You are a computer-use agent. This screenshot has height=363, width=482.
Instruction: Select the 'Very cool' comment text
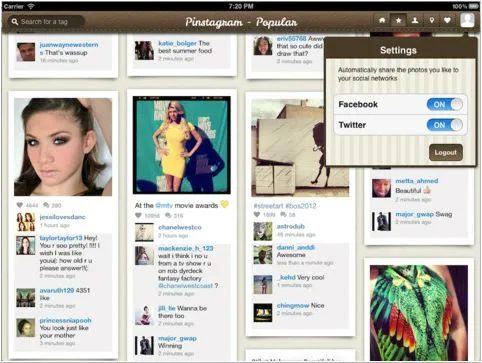pyautogui.click(x=311, y=277)
